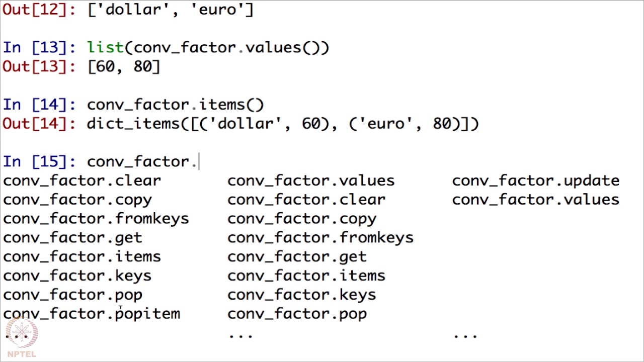This screenshot has height=362, width=644.
Task: Pick conv_factor.copy in the left column
Action: click(x=77, y=200)
